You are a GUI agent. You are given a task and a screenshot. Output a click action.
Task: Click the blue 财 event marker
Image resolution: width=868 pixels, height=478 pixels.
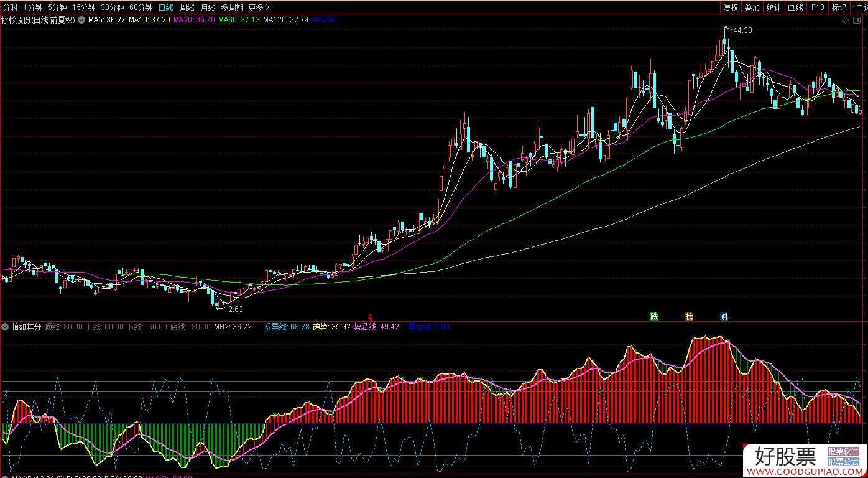724,316
